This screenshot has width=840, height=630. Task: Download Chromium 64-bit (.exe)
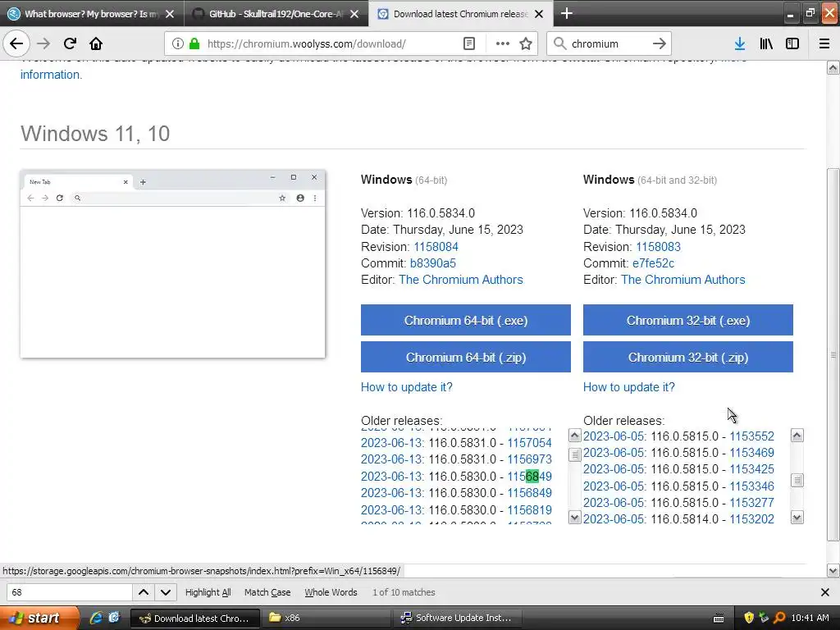click(x=466, y=320)
